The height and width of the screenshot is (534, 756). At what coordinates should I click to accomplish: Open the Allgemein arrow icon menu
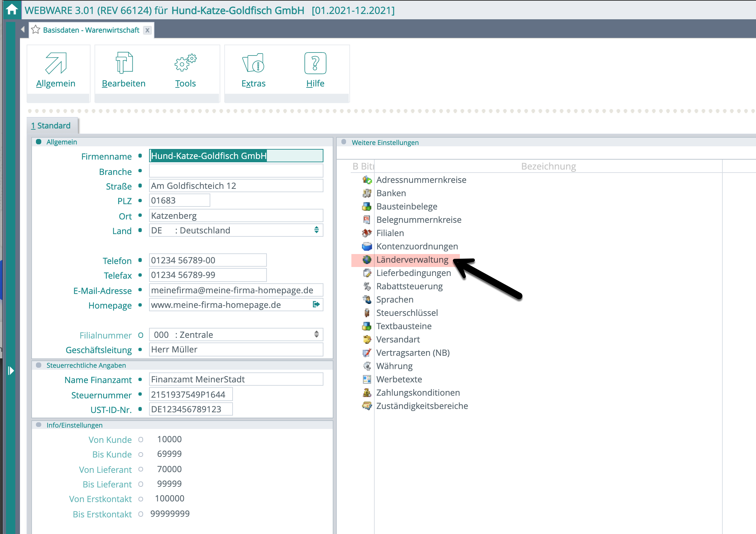pyautogui.click(x=56, y=63)
